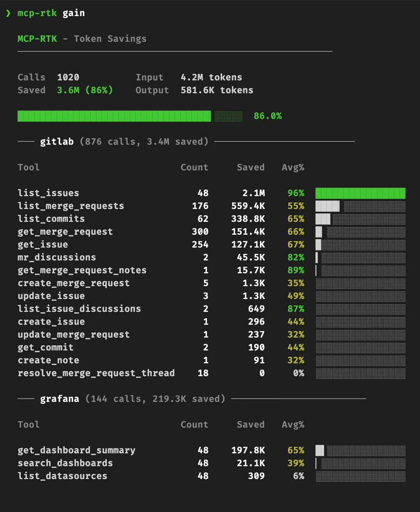Click the 15.7K saved value
420x512 pixels.
[251, 270]
